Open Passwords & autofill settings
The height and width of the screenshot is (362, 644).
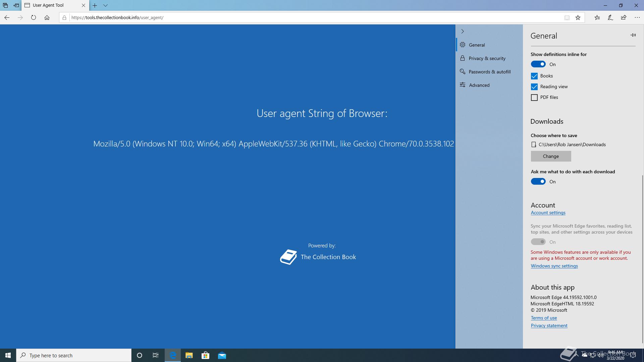[489, 72]
